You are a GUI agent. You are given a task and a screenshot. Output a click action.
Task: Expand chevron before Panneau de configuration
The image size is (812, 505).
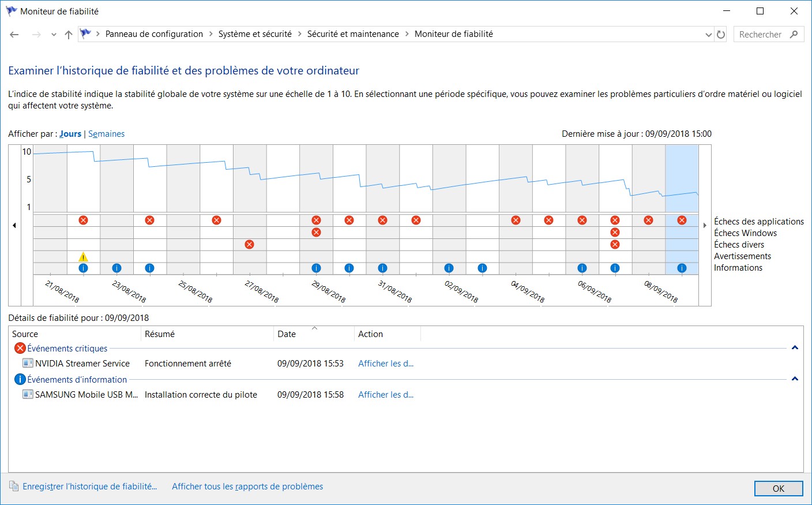[98, 34]
